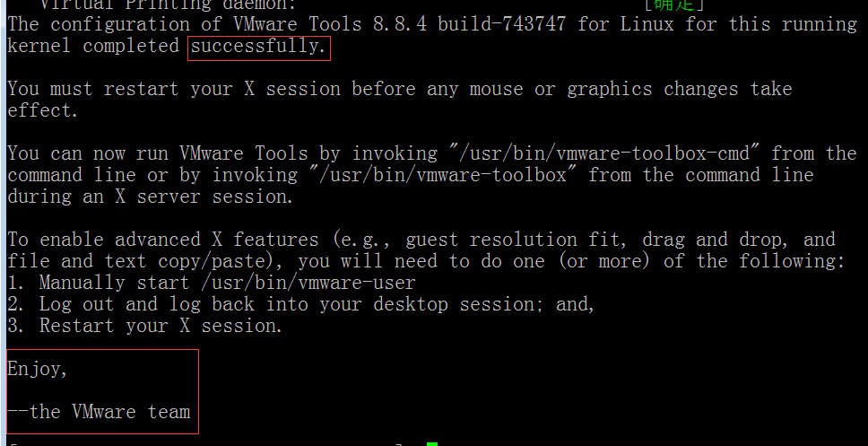Click "To enable advanced X features" text
868x446 pixels.
[x=163, y=240]
